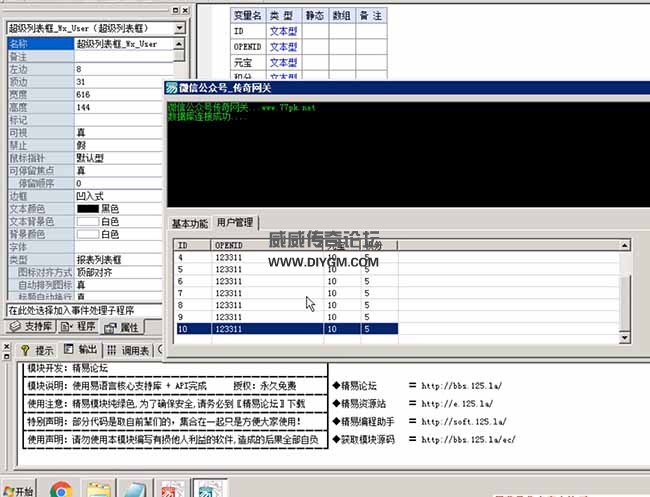Click the 文本型 type of variable OPENID
This screenshot has width=650, height=497.
[x=284, y=47]
